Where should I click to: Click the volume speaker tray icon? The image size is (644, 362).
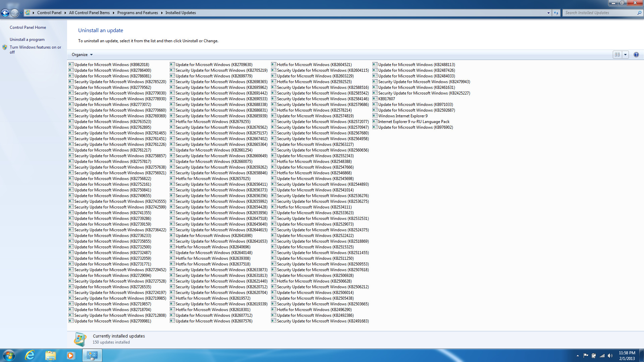point(610,356)
